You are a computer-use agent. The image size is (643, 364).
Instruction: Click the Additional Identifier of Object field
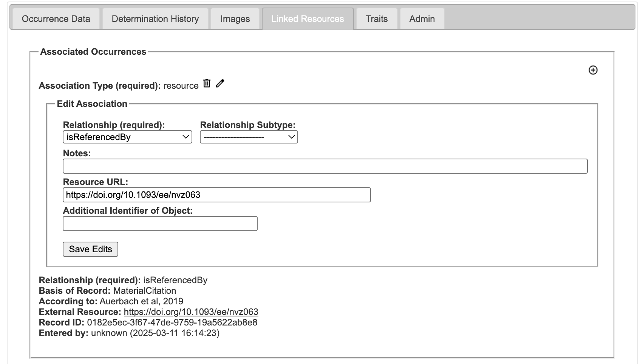click(x=160, y=224)
